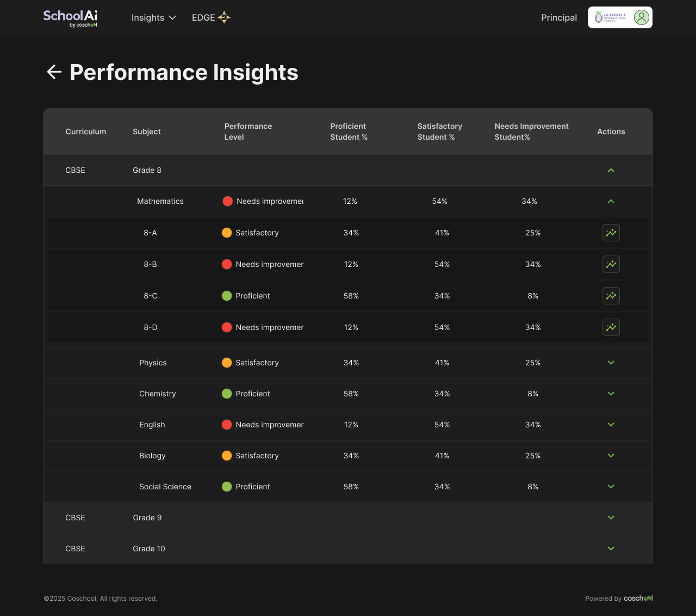
Task: Click the Satisfactory label in Biology row
Action: coord(257,456)
